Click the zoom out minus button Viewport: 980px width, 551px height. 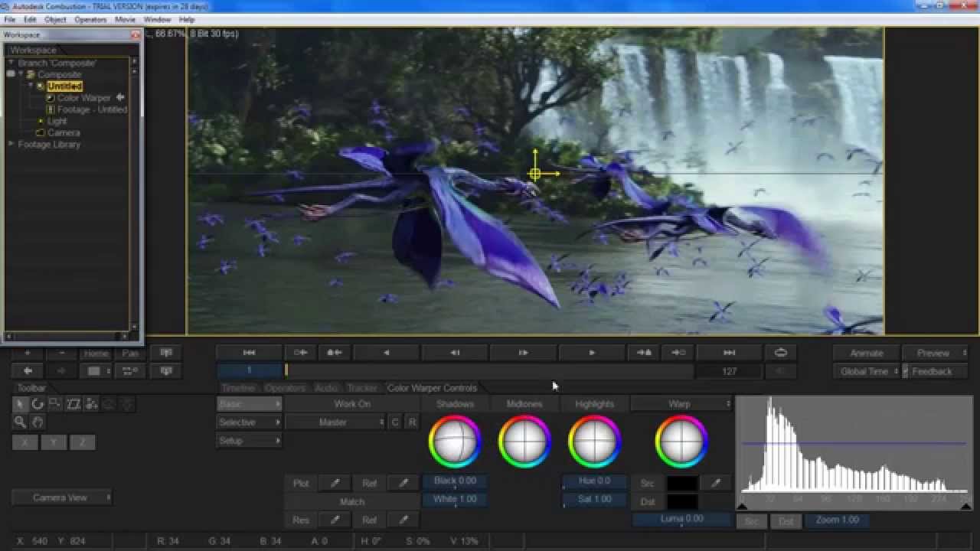pyautogui.click(x=61, y=353)
